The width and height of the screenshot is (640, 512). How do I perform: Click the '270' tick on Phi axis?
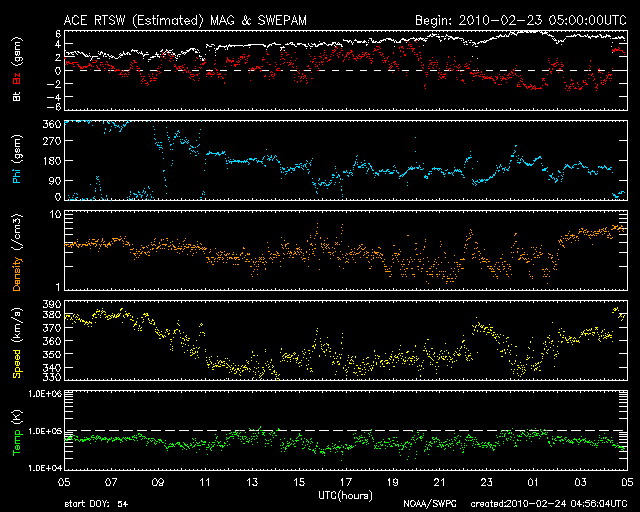coord(52,141)
